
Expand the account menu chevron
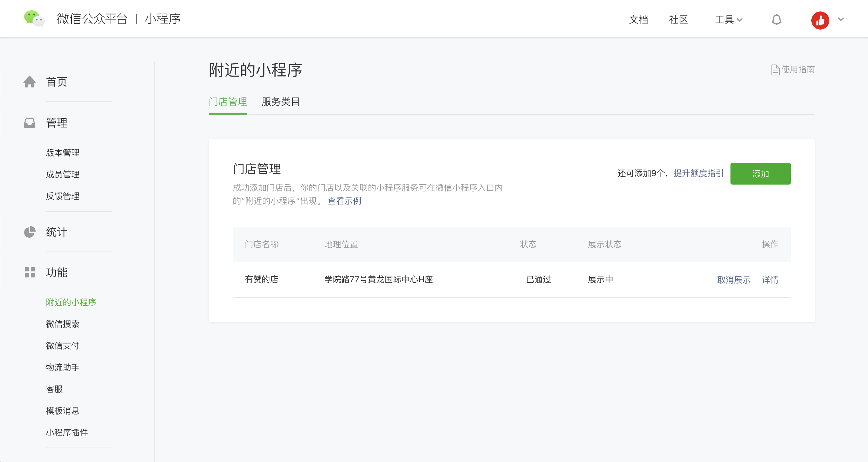[x=841, y=20]
